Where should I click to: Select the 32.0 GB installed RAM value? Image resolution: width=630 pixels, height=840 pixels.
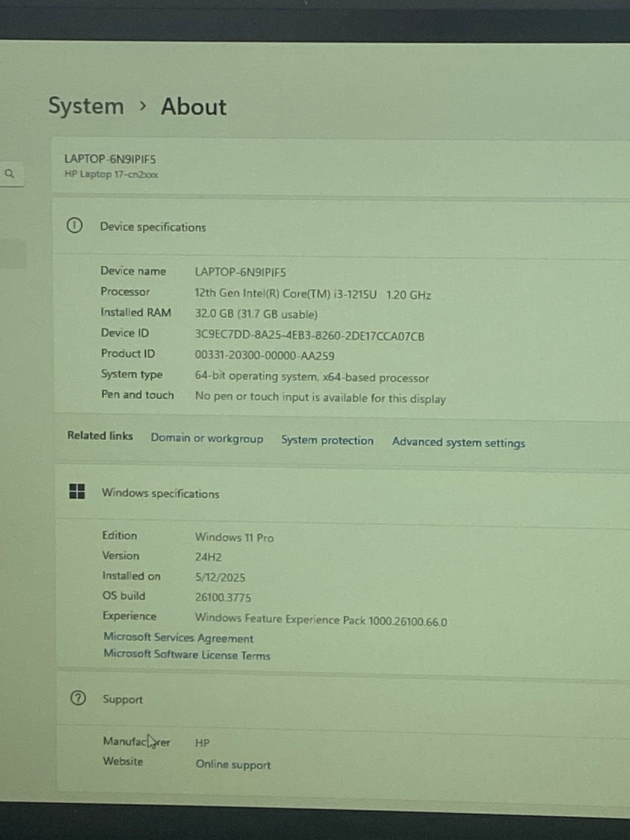coord(256,314)
